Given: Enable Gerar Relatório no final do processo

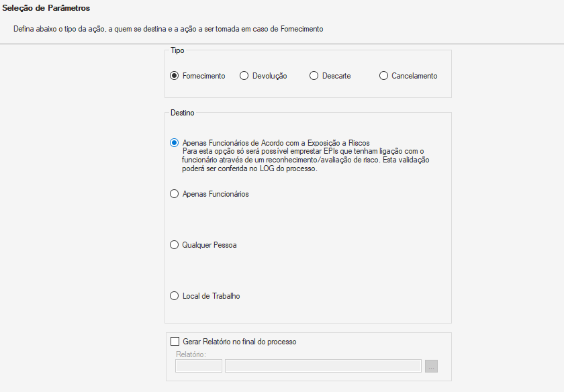Looking at the screenshot, I should point(175,342).
